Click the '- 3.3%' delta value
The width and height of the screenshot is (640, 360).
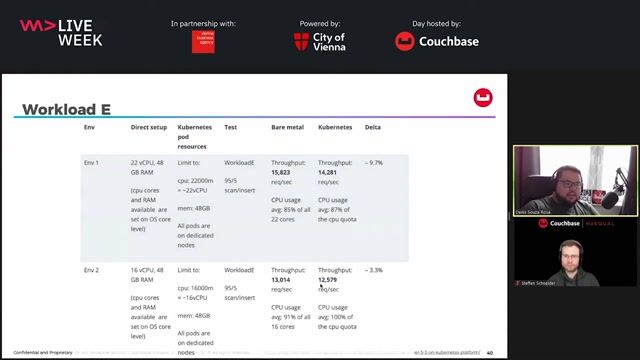[x=373, y=270]
